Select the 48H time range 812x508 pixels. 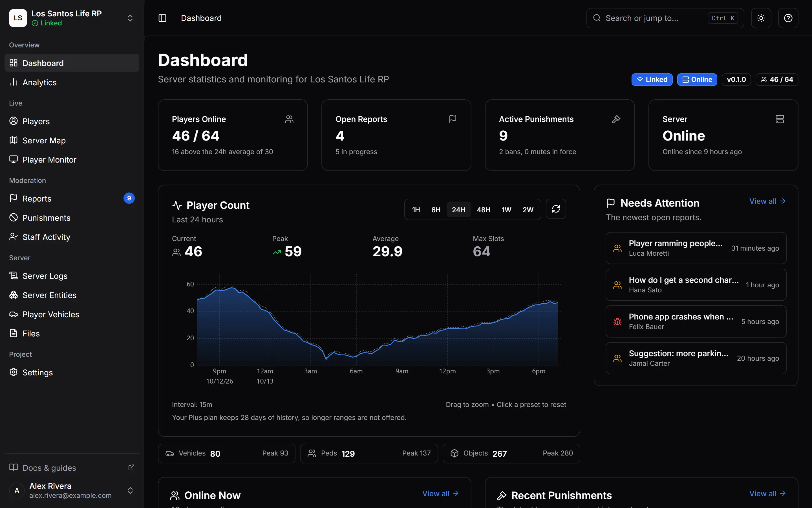(483, 210)
